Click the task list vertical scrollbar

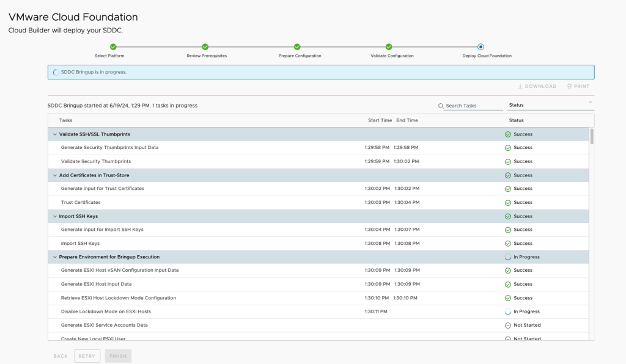click(592, 136)
